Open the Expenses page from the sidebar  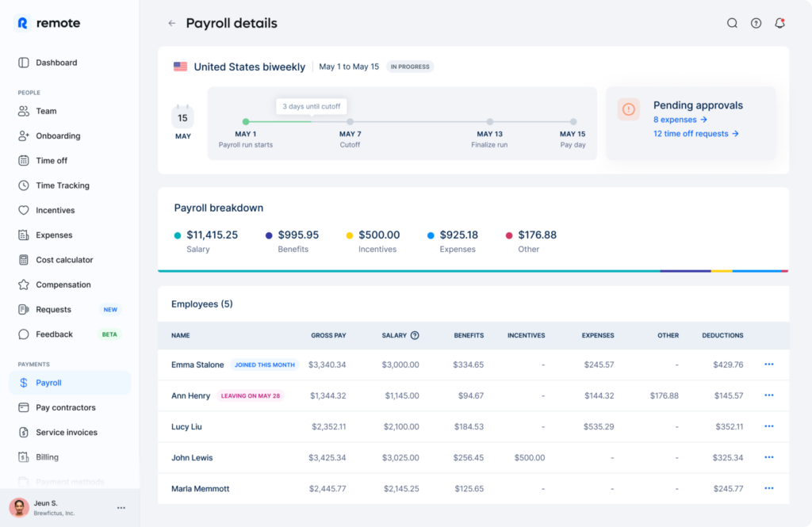point(24,235)
